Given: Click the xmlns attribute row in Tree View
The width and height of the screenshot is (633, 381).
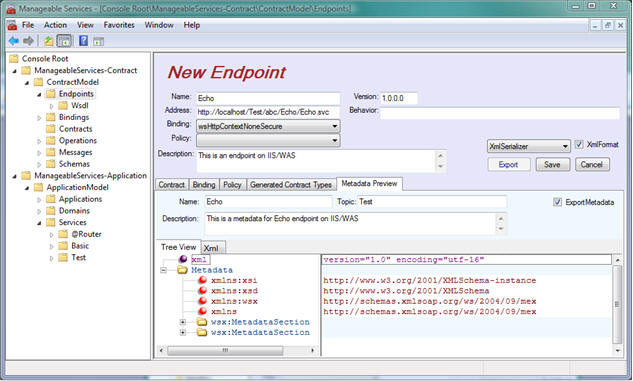Looking at the screenshot, I should click(x=224, y=312).
